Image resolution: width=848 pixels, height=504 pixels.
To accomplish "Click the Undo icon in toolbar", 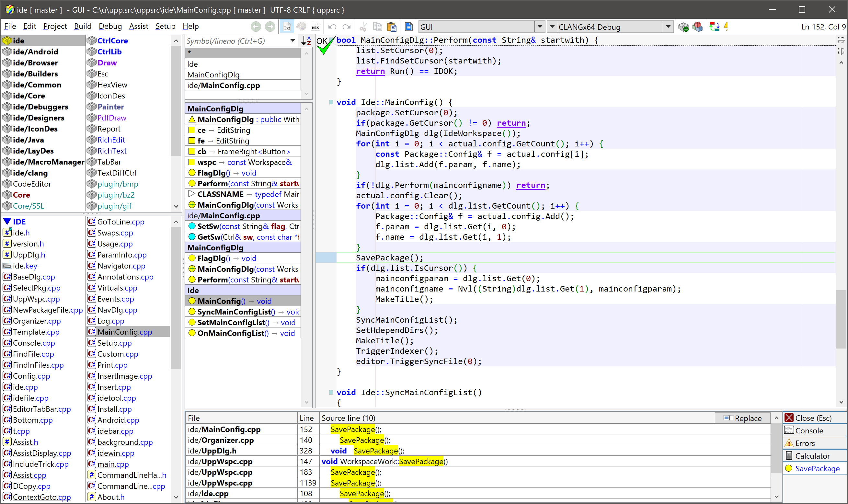I will [x=332, y=27].
